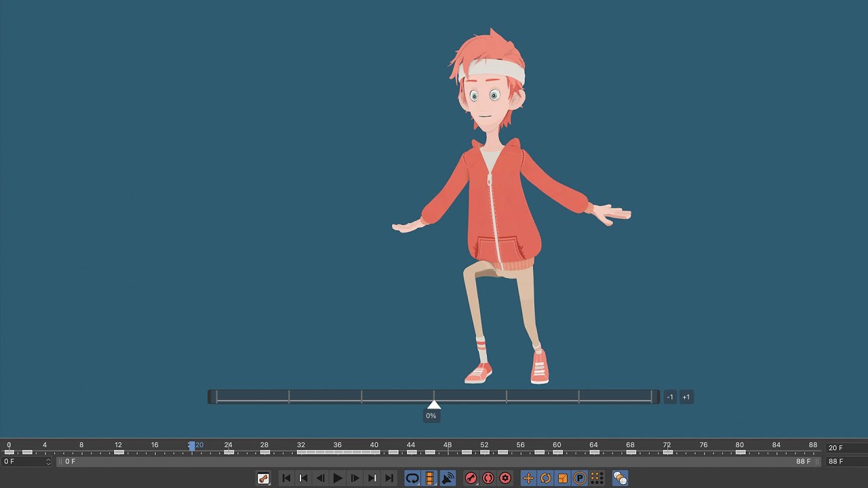
Task: Click the start frame 0 F field
Action: pyautogui.click(x=26, y=462)
